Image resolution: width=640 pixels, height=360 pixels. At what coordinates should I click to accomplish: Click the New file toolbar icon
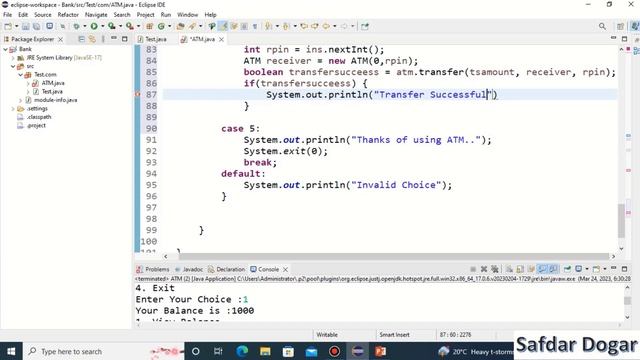click(8, 26)
